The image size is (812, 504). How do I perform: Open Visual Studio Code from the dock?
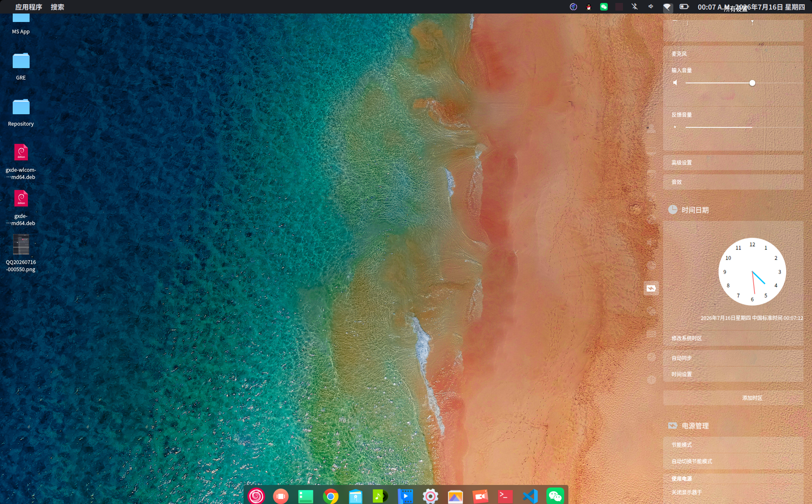point(530,496)
